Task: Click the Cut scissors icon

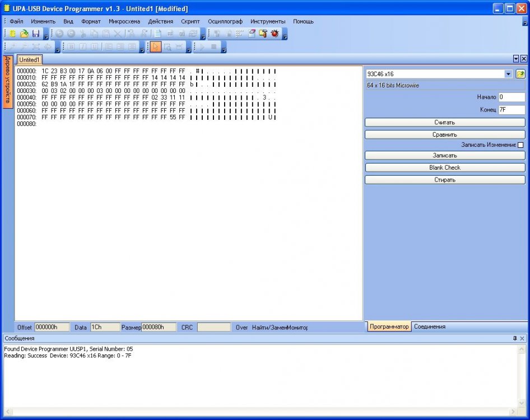Action: pos(82,34)
